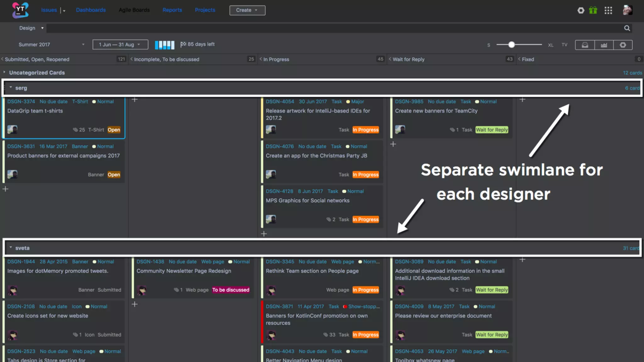Open the Create dropdown button
This screenshot has height=362, width=644.
[x=247, y=10]
